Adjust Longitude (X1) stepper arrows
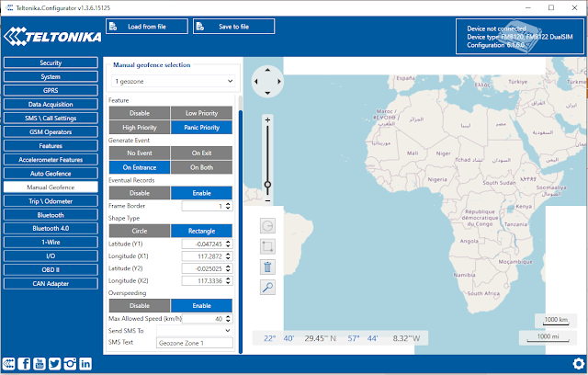 (x=228, y=256)
